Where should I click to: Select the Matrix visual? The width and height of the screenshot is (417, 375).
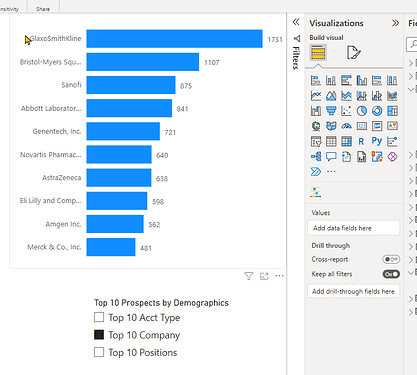pos(346,141)
